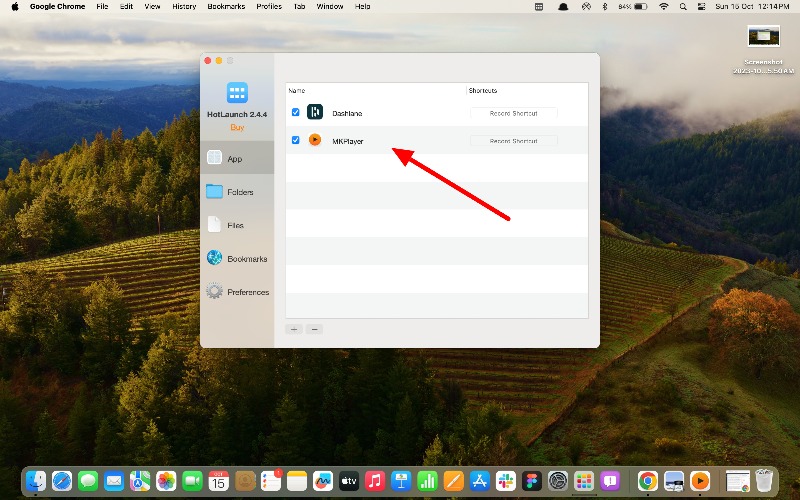Open the Trash in the Dock
The image size is (800, 500).
(x=764, y=481)
